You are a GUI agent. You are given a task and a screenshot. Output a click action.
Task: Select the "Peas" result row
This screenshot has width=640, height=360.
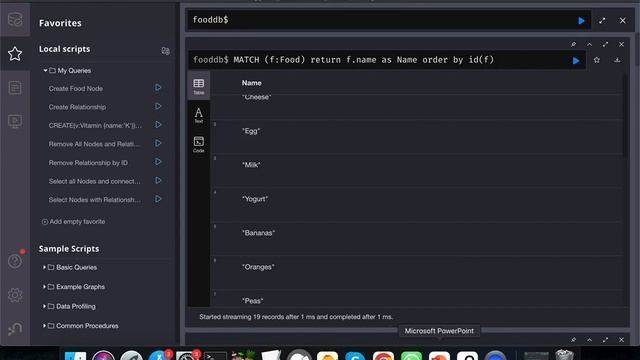click(416, 298)
